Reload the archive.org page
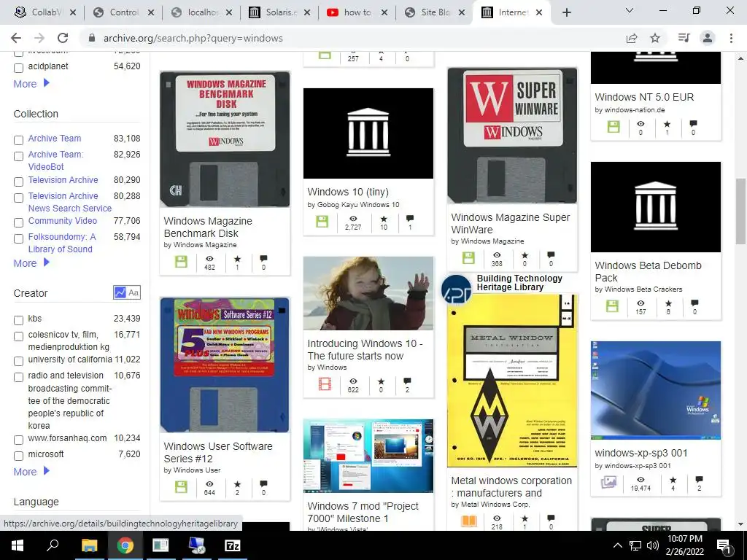 pyautogui.click(x=63, y=38)
